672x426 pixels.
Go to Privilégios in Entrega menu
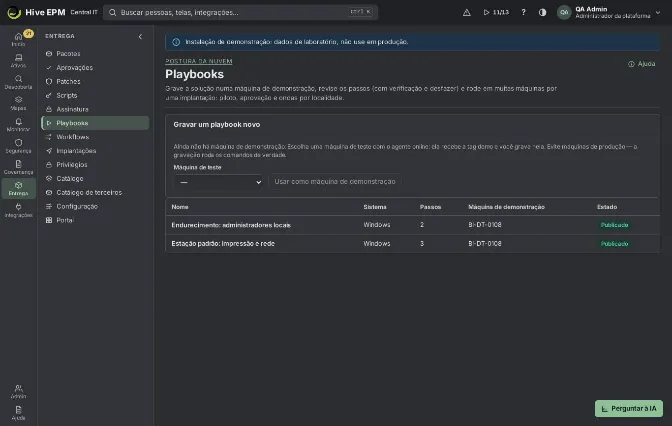point(95,165)
